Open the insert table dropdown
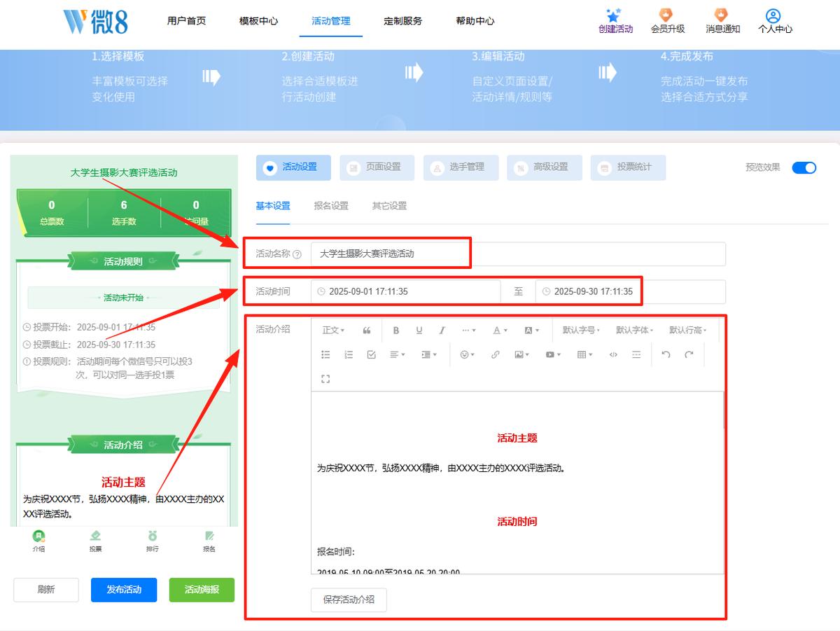Viewport: 840px width, 631px height. pos(584,355)
